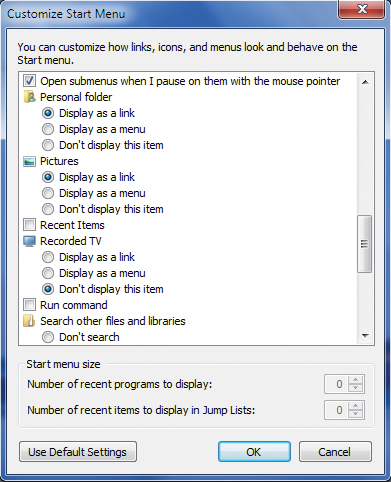Click the Personal folder icon

[29, 97]
